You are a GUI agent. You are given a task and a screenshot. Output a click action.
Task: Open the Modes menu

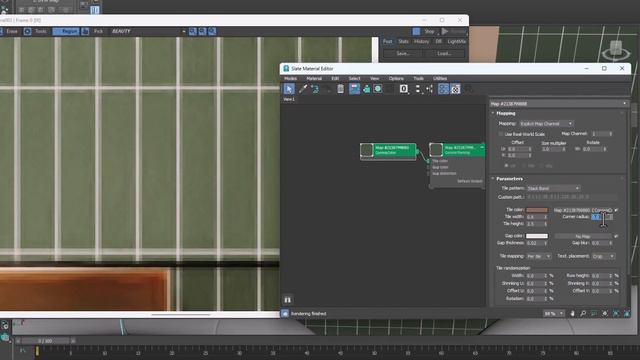[x=290, y=78]
